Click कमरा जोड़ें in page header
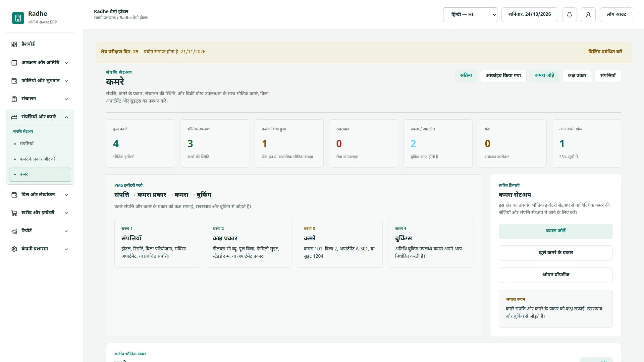 pos(544,76)
